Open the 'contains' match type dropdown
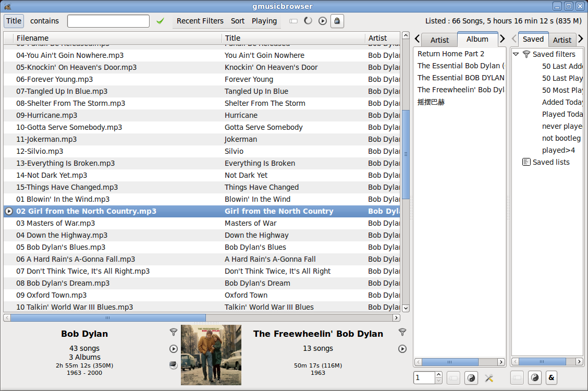The height and width of the screenshot is (391, 588). tap(45, 21)
